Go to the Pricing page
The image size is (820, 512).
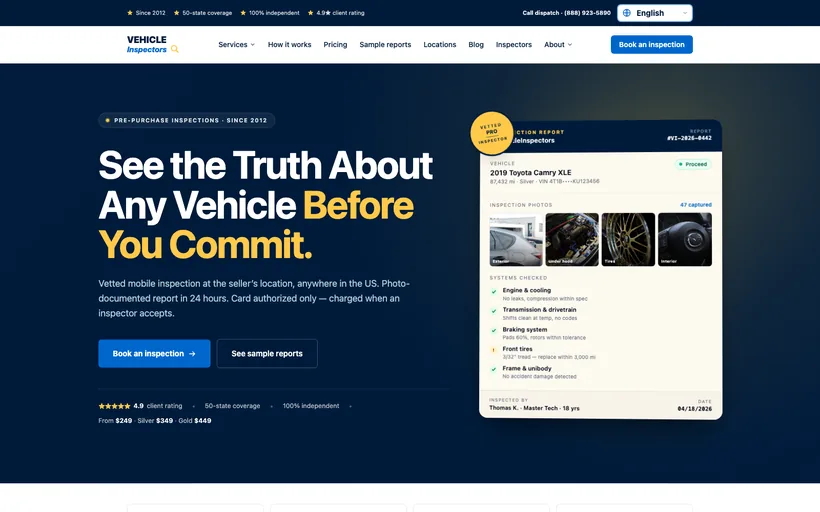pos(335,44)
